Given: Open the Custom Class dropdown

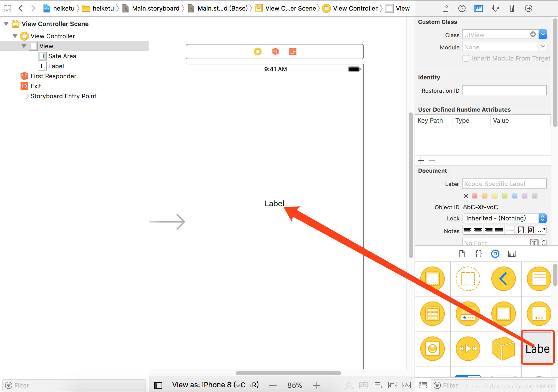Looking at the screenshot, I should point(543,35).
